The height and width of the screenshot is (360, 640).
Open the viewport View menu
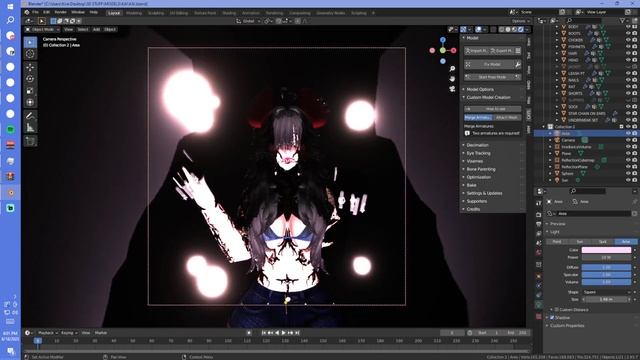click(68, 29)
